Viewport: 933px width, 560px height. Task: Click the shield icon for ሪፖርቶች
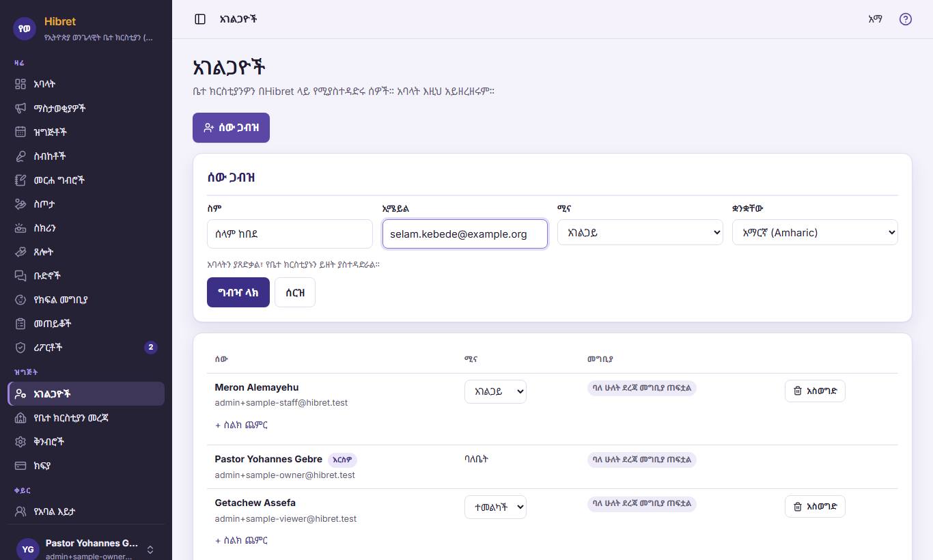pyautogui.click(x=20, y=348)
